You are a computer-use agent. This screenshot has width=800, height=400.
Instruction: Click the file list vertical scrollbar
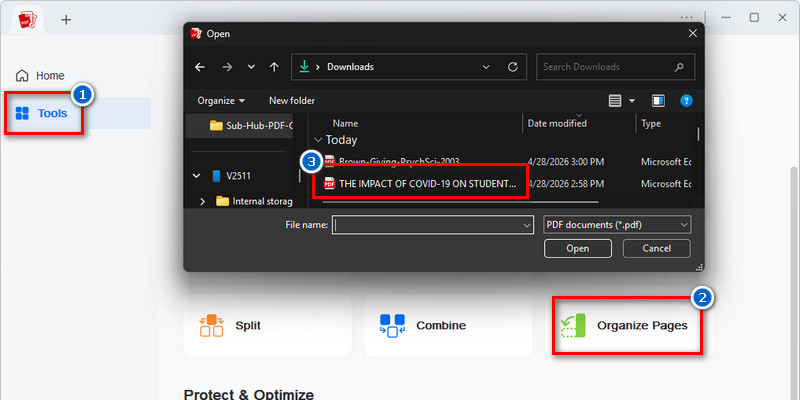[698, 134]
